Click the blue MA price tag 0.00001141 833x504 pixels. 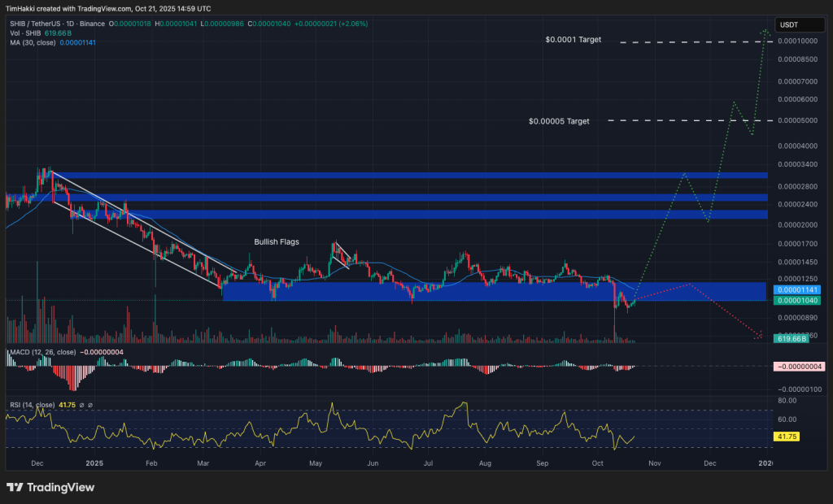tap(798, 289)
